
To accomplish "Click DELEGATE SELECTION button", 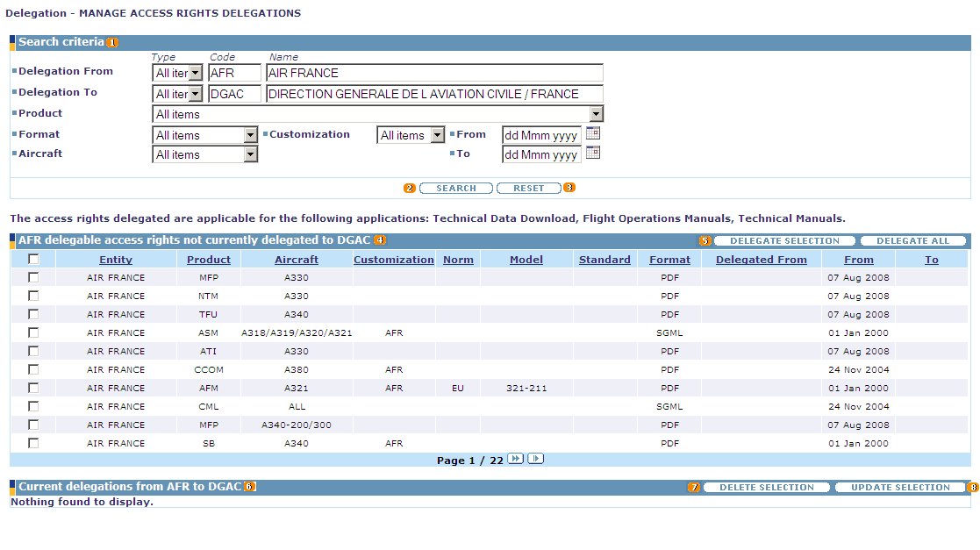I will point(785,240).
